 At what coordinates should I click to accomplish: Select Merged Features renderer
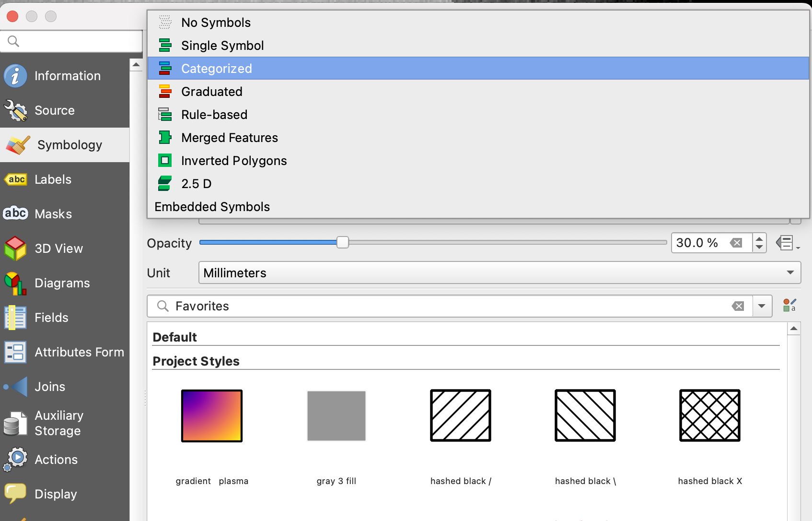478,138
